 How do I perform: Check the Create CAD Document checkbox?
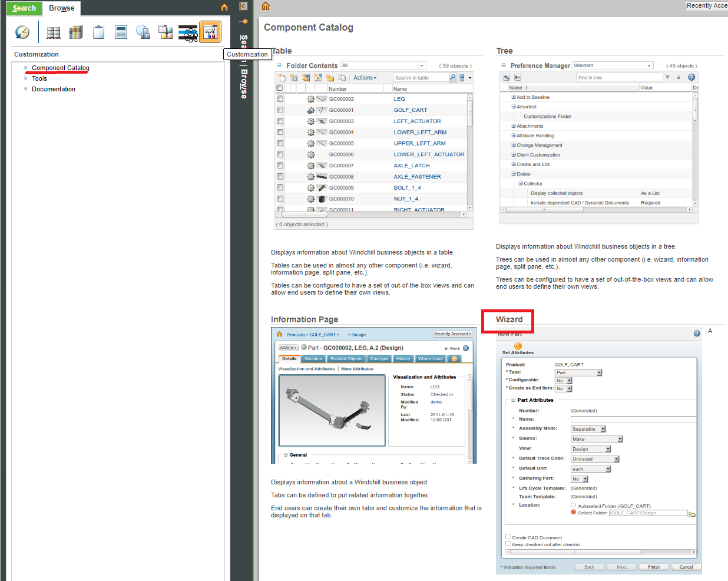tap(508, 537)
